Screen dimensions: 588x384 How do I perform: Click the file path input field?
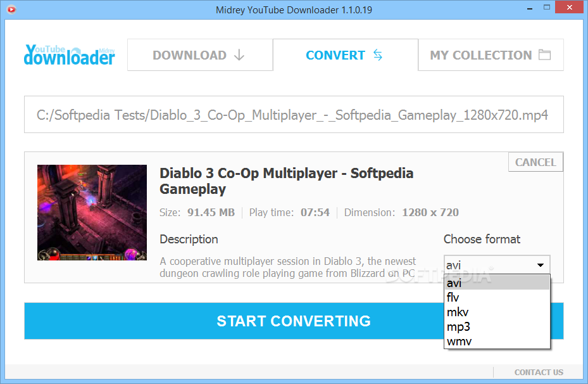[x=294, y=115]
